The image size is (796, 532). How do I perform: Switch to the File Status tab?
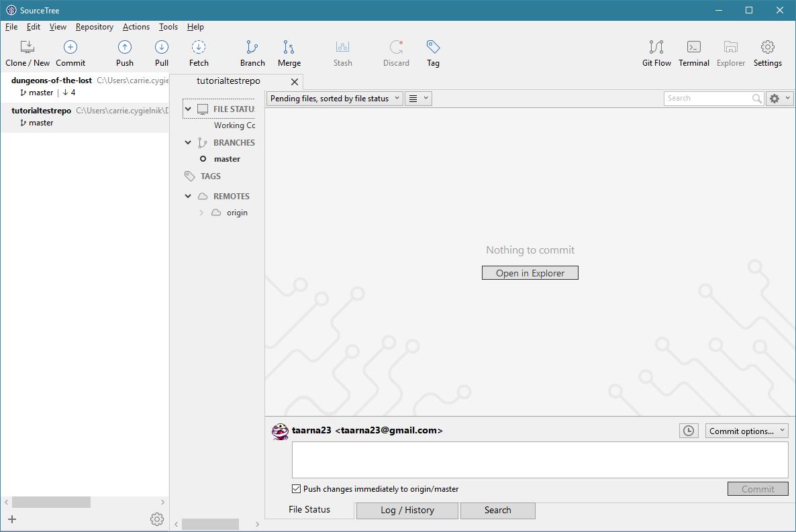[x=309, y=509]
